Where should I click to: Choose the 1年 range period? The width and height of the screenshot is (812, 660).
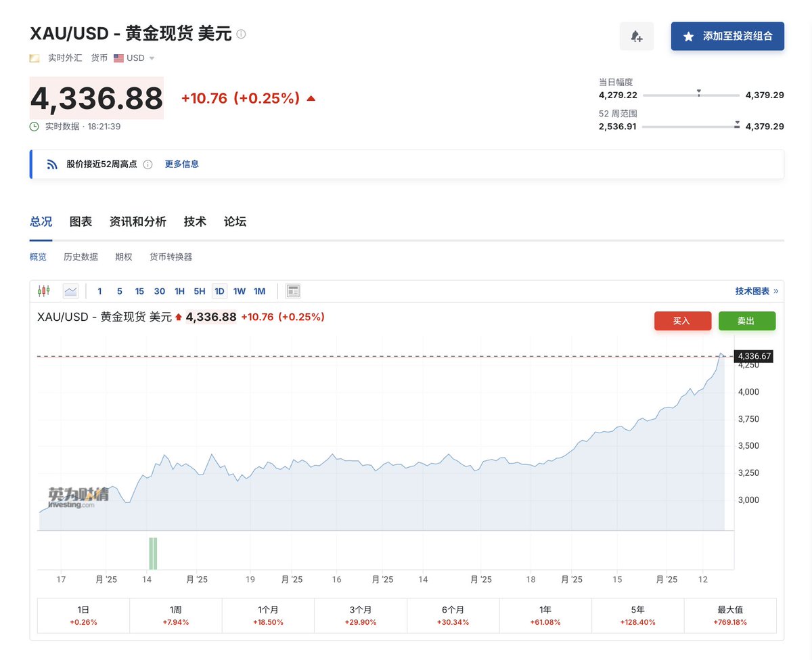point(545,615)
